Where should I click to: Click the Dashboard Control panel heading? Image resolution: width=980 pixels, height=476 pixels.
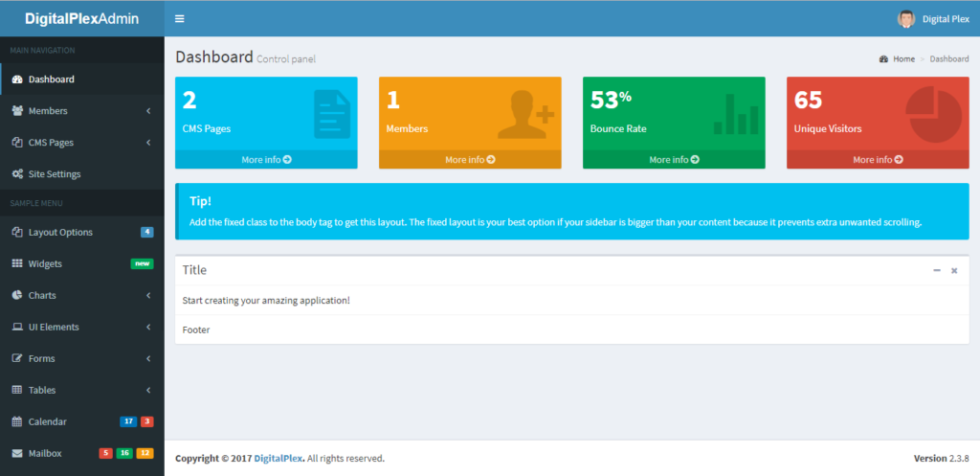(x=246, y=57)
